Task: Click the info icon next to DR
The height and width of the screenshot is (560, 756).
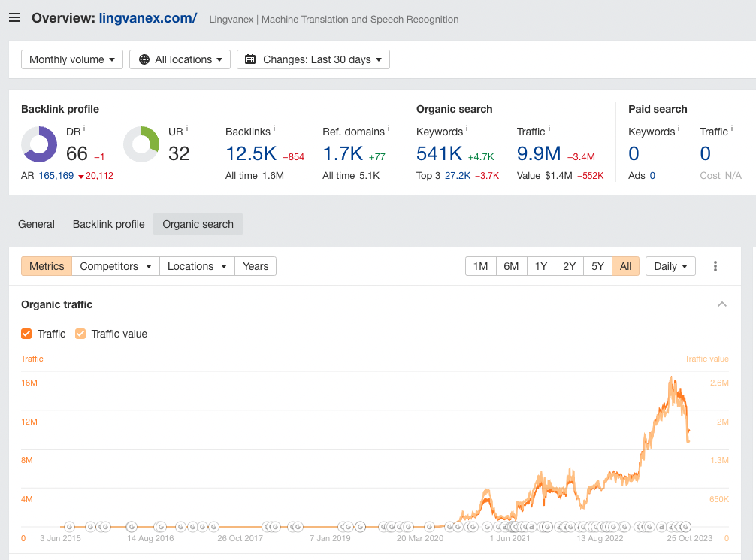Action: click(84, 129)
